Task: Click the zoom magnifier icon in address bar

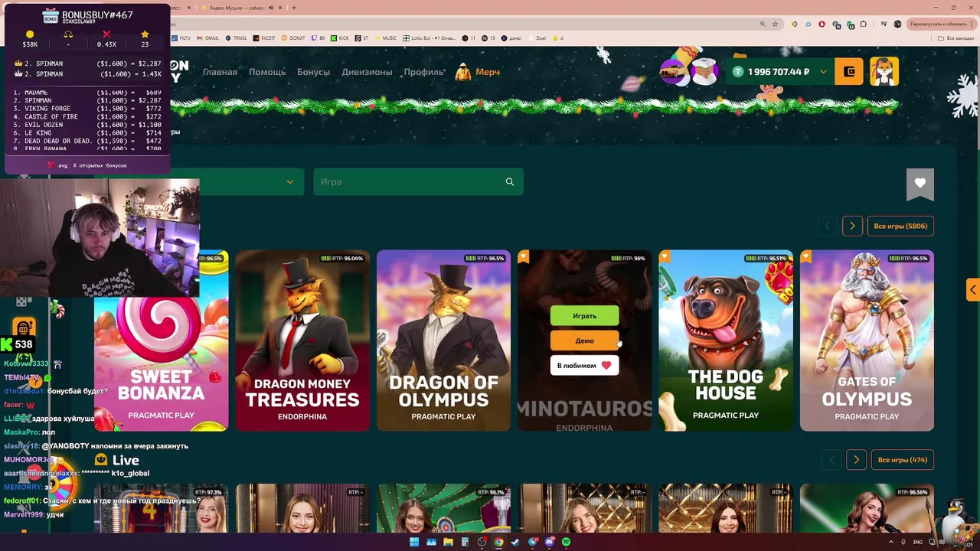Action: (763, 24)
